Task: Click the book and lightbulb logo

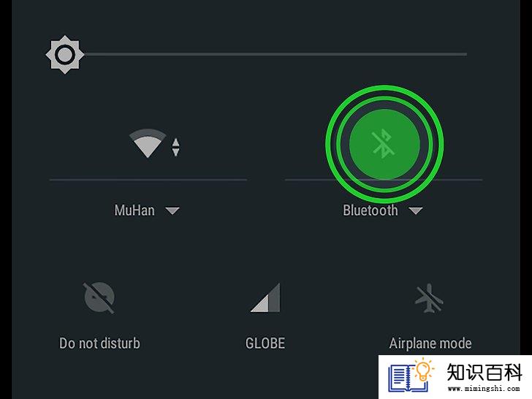Action: click(x=411, y=375)
